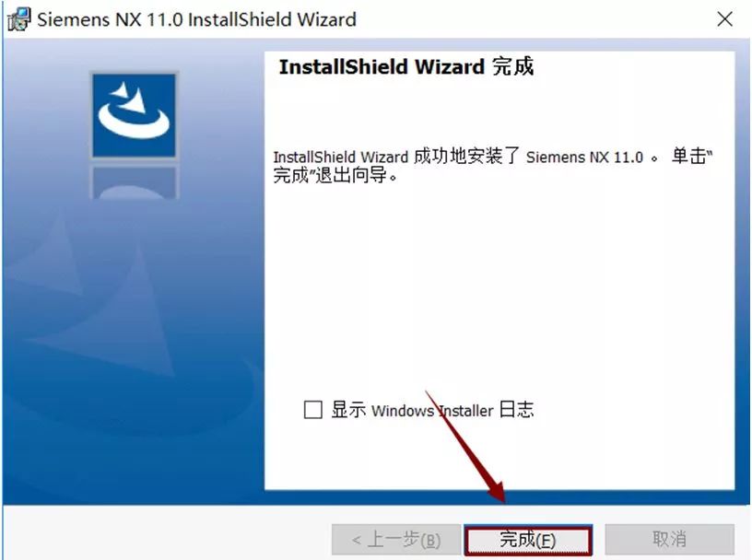Click the '单击' text at the end of the first line

(x=688, y=157)
